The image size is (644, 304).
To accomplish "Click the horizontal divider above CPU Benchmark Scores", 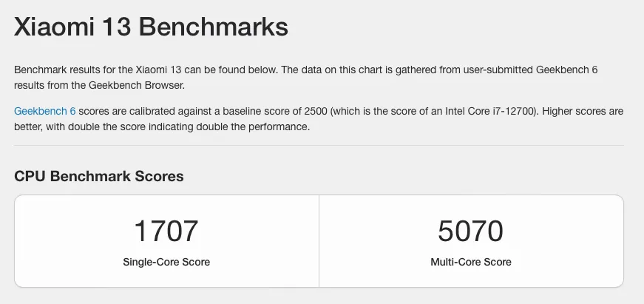I will [319, 145].
